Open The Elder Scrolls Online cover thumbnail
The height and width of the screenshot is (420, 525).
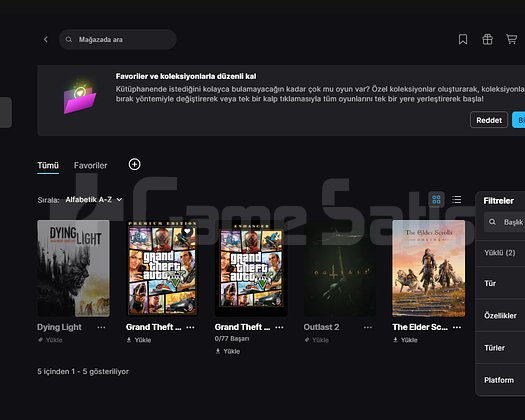(x=429, y=268)
